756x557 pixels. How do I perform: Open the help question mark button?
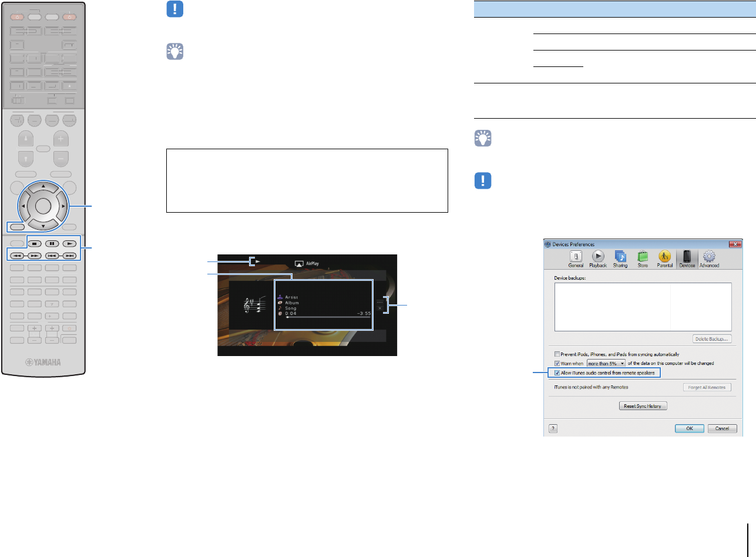(x=553, y=428)
